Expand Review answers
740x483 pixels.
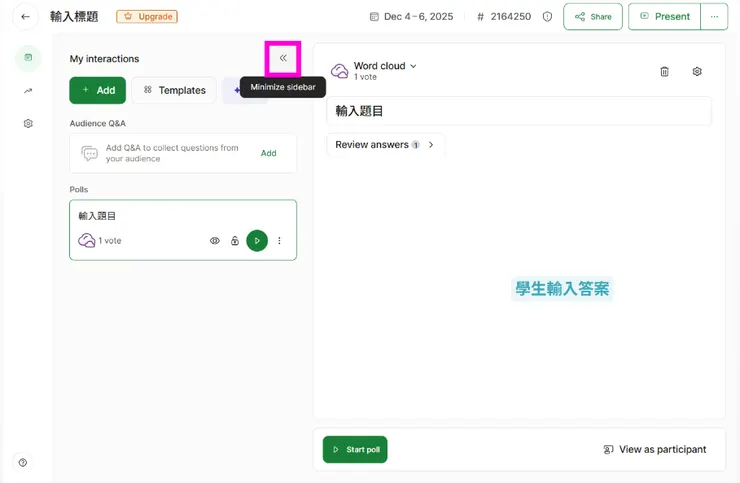(x=385, y=144)
